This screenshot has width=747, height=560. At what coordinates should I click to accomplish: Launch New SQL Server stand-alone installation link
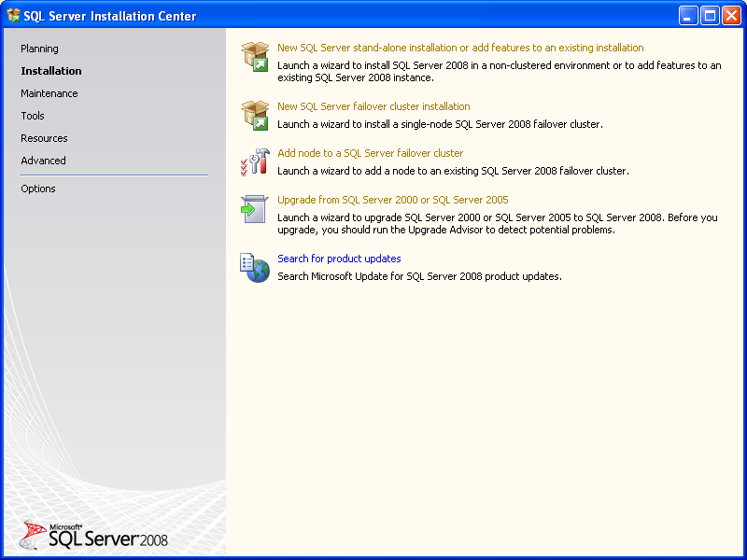pyautogui.click(x=460, y=48)
